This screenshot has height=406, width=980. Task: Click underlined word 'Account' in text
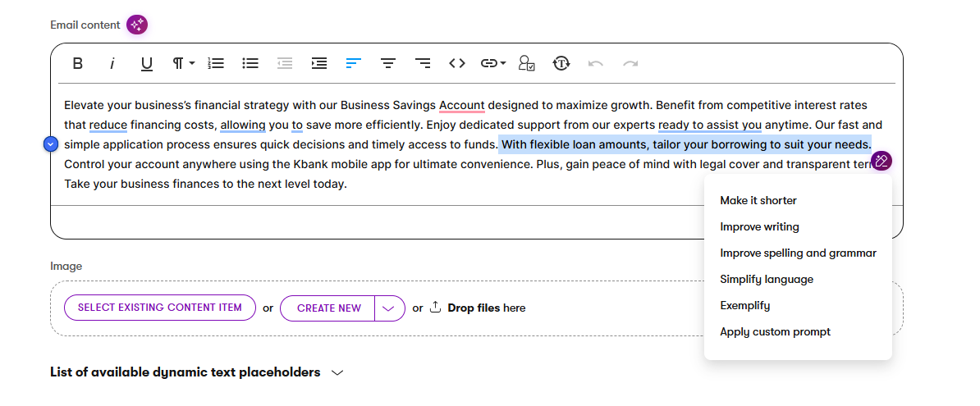pyautogui.click(x=462, y=105)
